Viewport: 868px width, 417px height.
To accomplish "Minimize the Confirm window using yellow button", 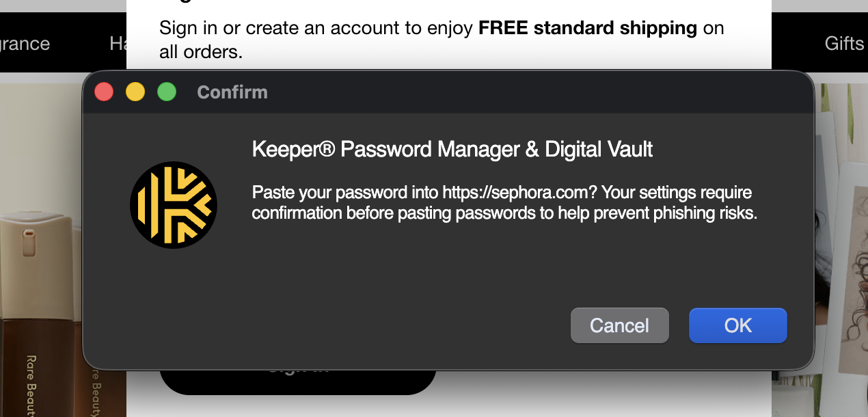I will (135, 92).
